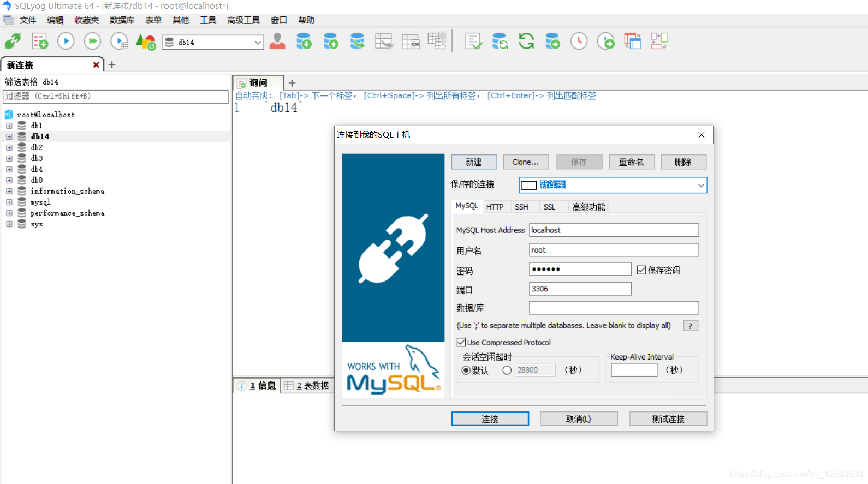Image resolution: width=868 pixels, height=484 pixels.
Task: Toggle the Use Compressed Protocol checkbox
Action: point(461,342)
